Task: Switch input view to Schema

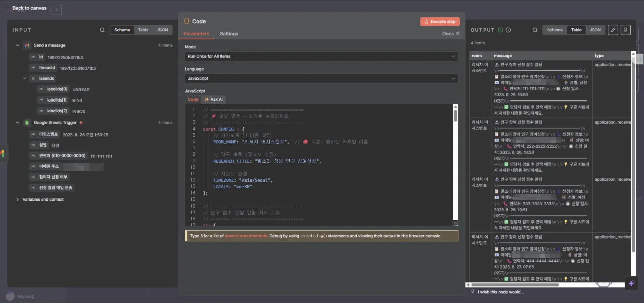Action: coord(122,30)
